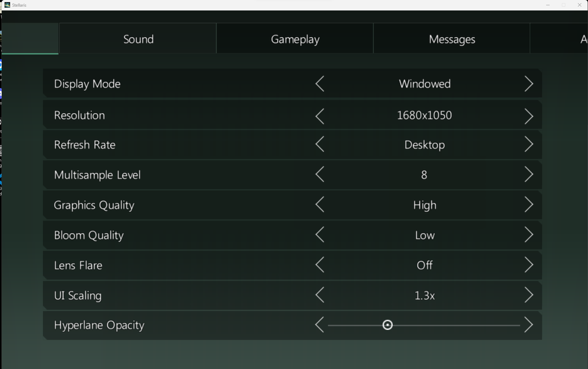Increase Bloom Quality with right arrow
This screenshot has width=588, height=369.
[x=529, y=235]
